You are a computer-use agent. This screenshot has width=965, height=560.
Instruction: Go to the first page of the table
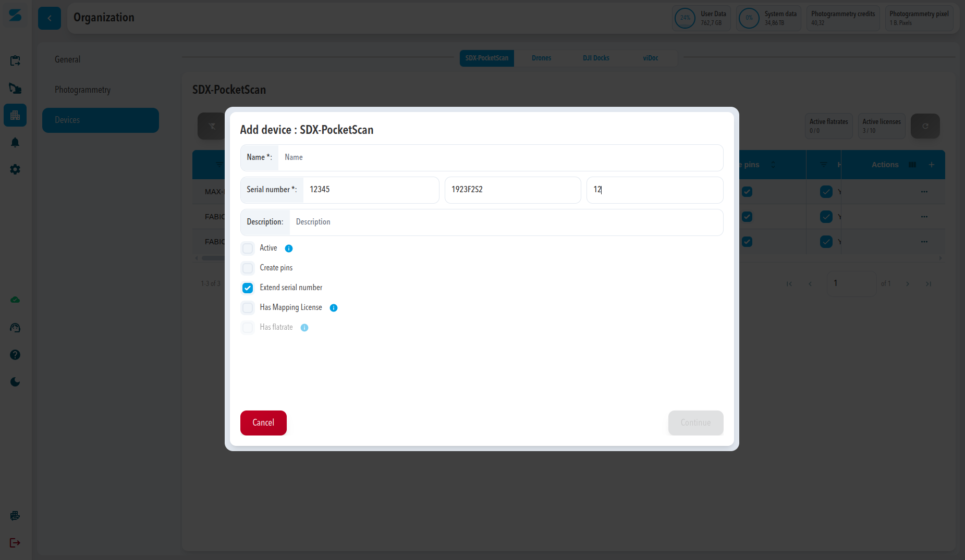[x=789, y=284]
